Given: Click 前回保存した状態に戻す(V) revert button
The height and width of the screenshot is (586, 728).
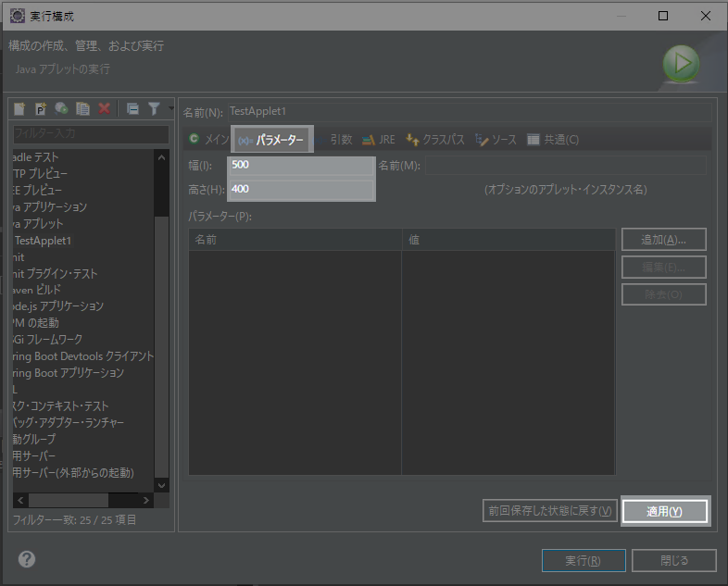Looking at the screenshot, I should (550, 511).
